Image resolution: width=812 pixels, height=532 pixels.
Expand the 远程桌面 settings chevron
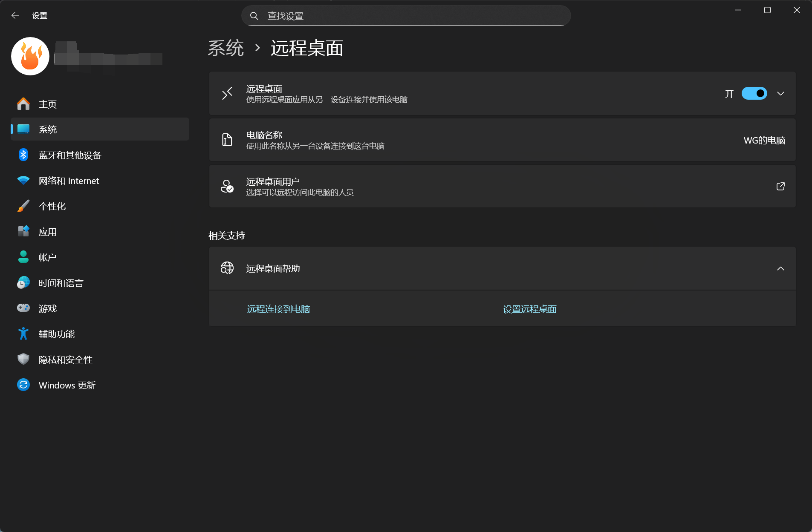coord(780,94)
